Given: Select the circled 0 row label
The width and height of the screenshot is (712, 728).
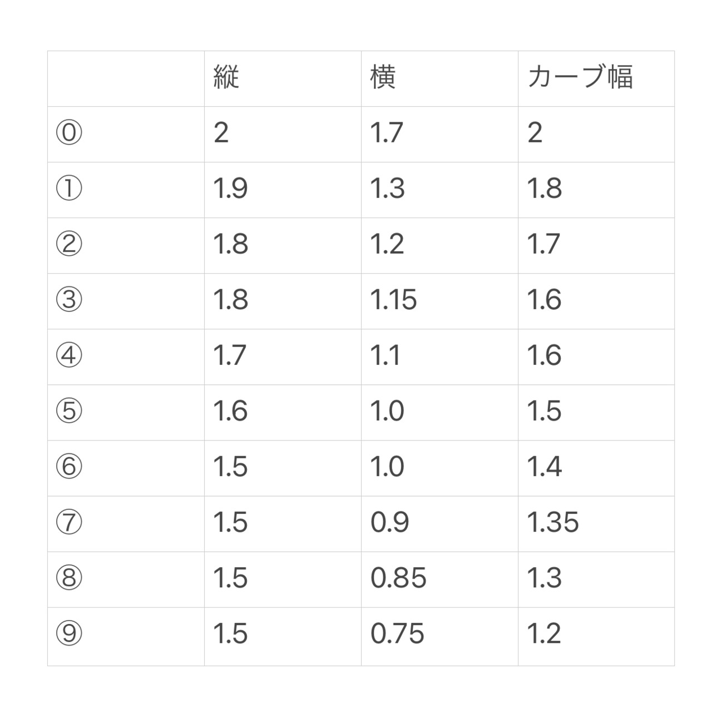Looking at the screenshot, I should pos(69,133).
